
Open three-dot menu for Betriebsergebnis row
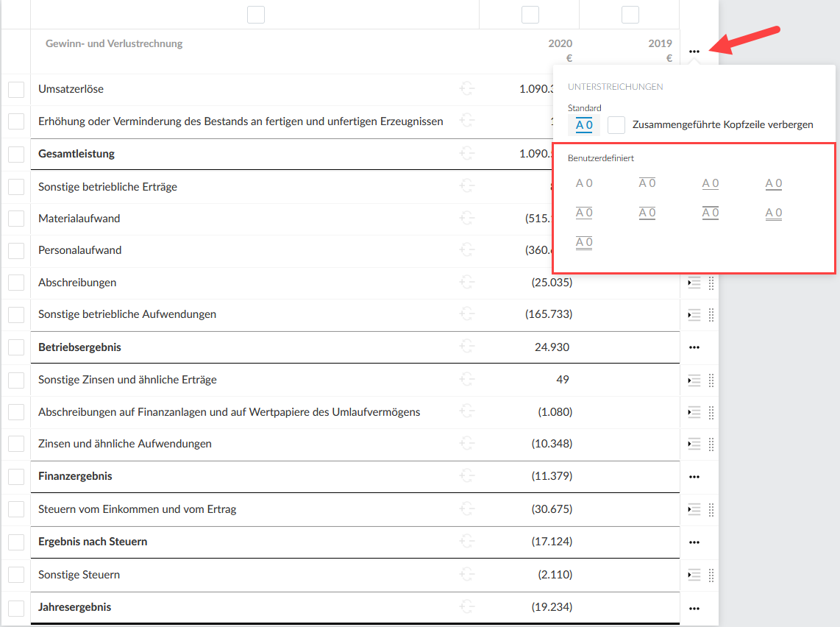point(694,347)
